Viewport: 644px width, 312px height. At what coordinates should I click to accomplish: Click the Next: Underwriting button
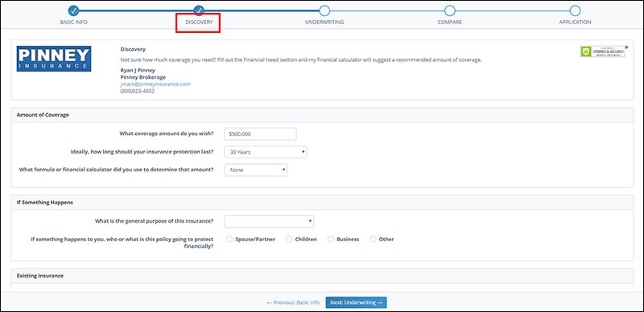356,302
